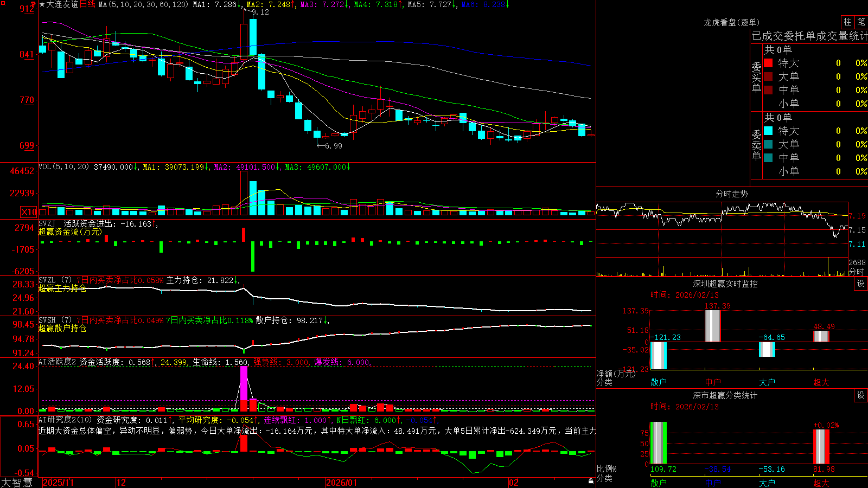Click the 2025/11 date marker on the timeline
This screenshot has height=488, width=868.
(x=58, y=483)
